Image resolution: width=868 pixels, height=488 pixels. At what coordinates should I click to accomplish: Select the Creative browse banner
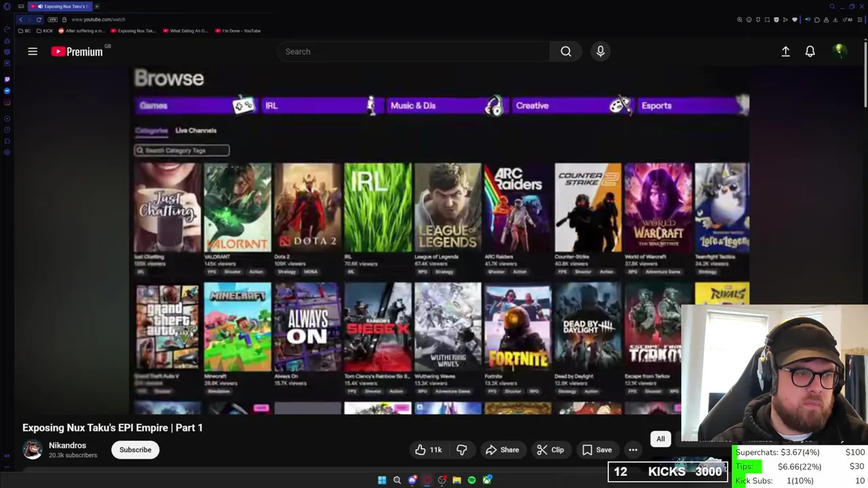573,106
